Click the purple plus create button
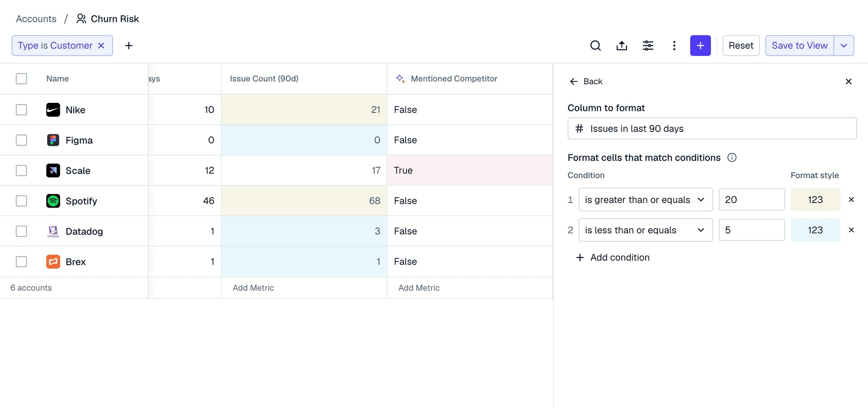The image size is (868, 408). tap(700, 46)
